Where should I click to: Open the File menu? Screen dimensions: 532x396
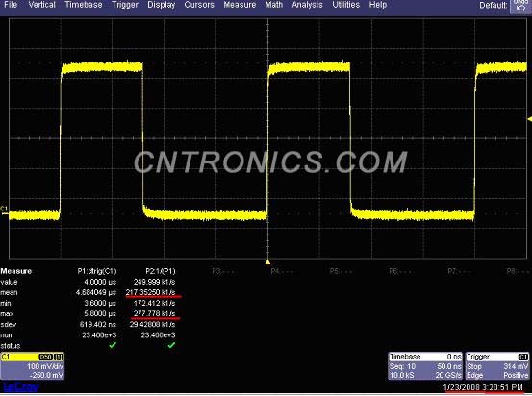11,5
